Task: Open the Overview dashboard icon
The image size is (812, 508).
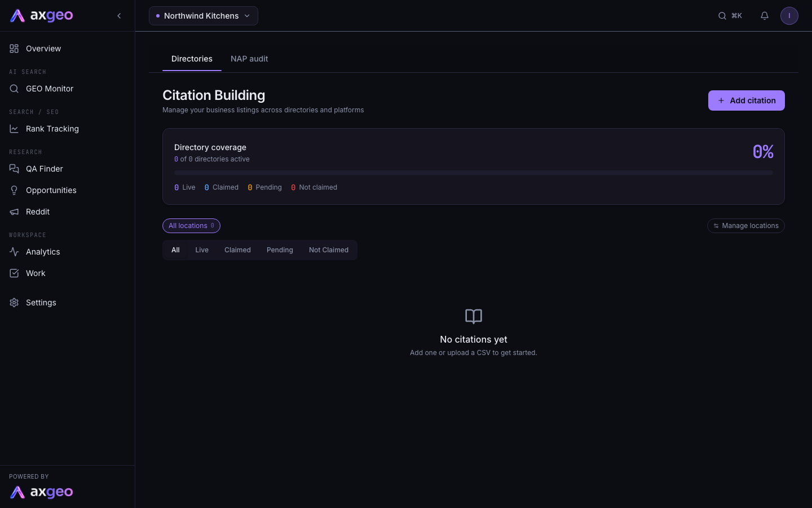Action: (x=14, y=49)
